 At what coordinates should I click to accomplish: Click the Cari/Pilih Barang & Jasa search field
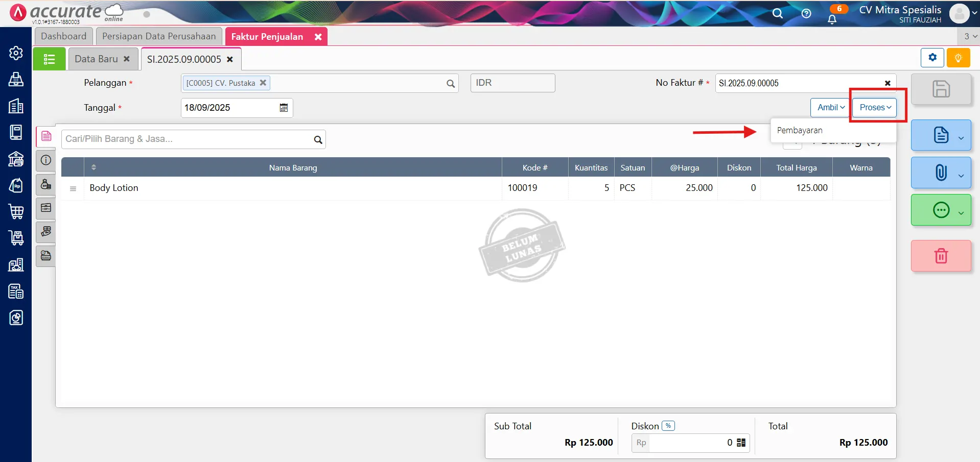click(x=186, y=139)
